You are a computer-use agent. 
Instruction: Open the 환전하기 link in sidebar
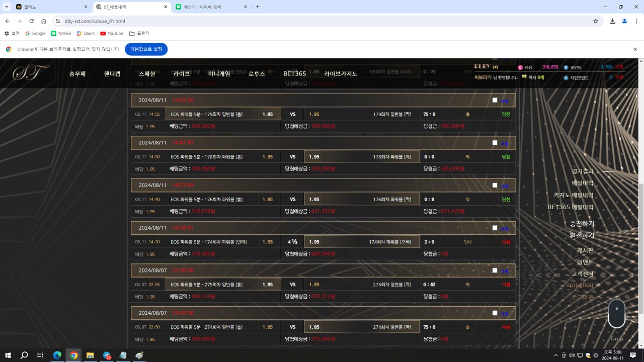tap(581, 235)
